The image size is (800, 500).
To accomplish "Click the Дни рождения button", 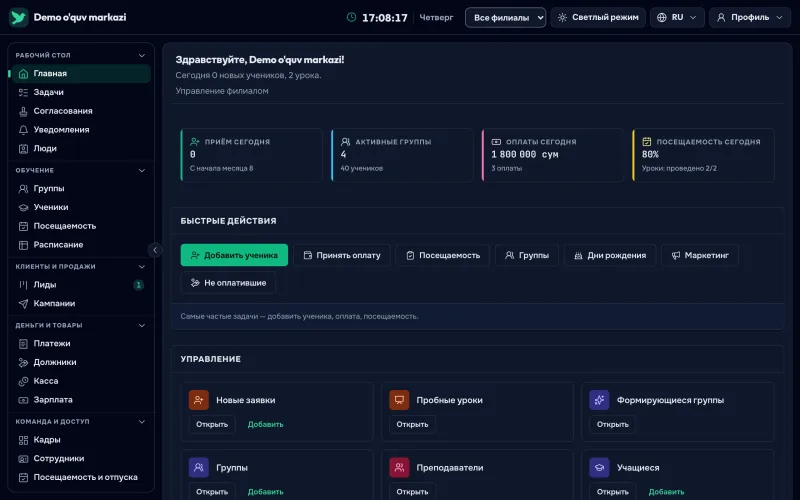I will 610,255.
